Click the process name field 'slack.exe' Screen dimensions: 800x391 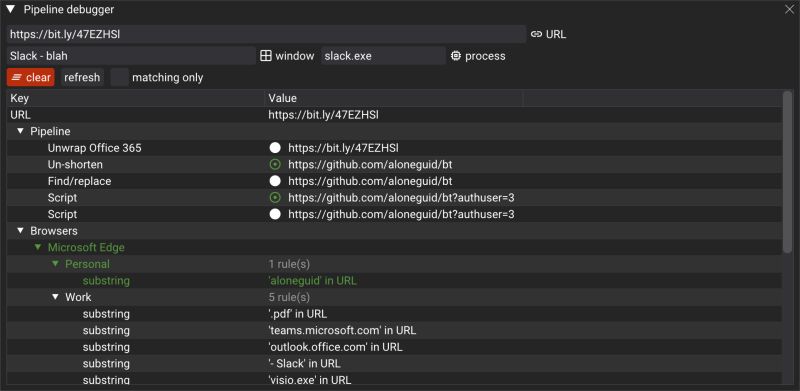point(383,56)
